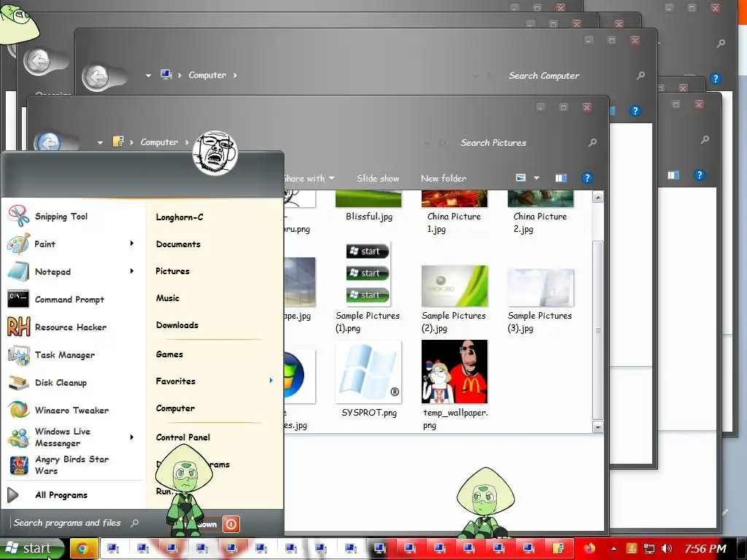The image size is (747, 560).
Task: Click the back arrow in the Pictures window
Action: [x=48, y=142]
